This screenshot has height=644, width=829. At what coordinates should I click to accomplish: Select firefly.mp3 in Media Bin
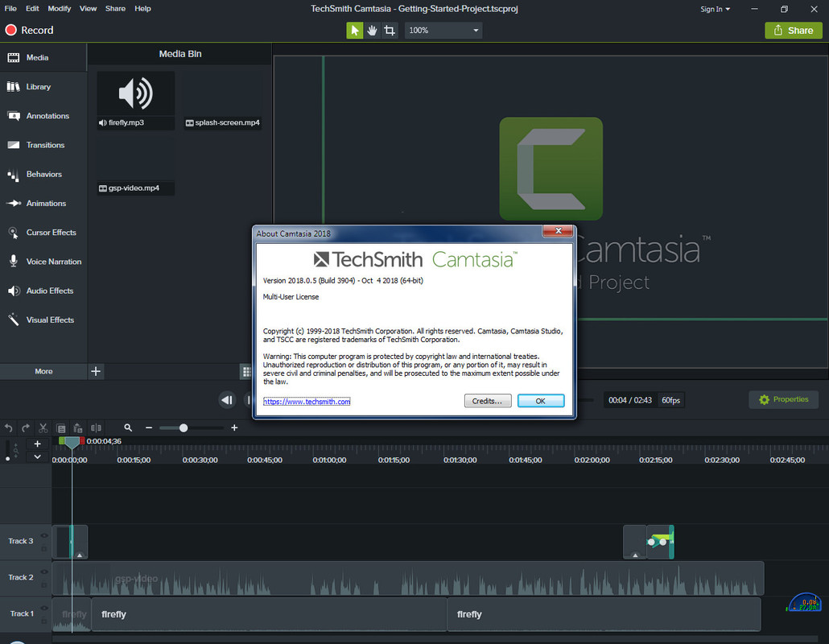click(x=136, y=101)
